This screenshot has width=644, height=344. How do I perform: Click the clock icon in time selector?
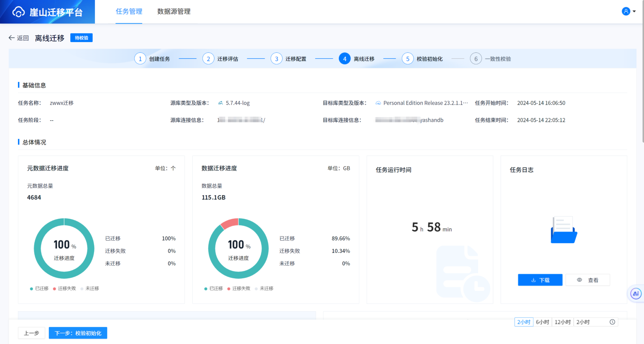point(612,322)
